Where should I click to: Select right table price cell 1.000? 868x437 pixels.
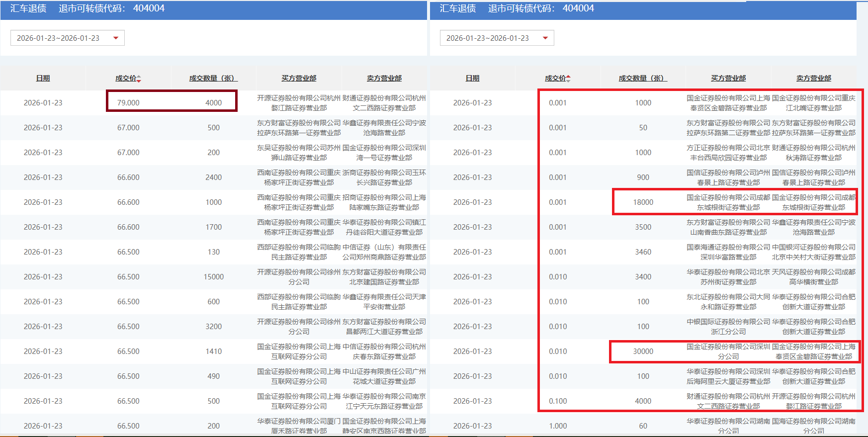558,426
